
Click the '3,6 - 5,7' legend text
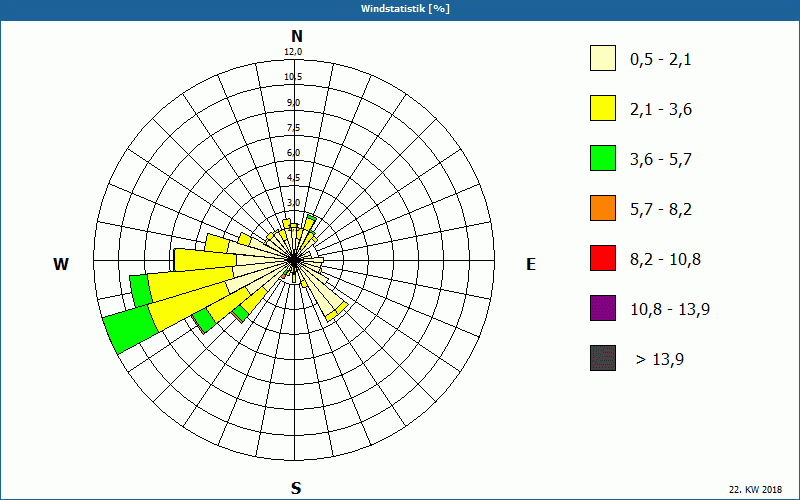[x=661, y=160]
